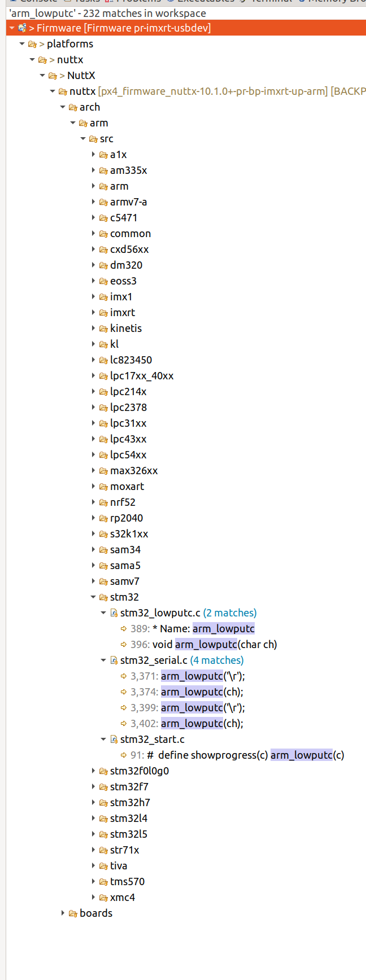Click the armv7-a folder icon
Screen dimensions: 366x980
tap(103, 202)
